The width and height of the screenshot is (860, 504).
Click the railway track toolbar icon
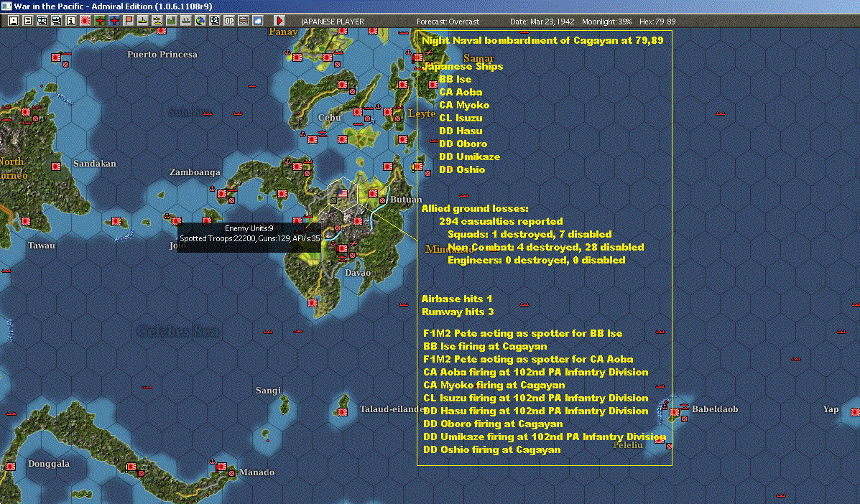tap(243, 21)
